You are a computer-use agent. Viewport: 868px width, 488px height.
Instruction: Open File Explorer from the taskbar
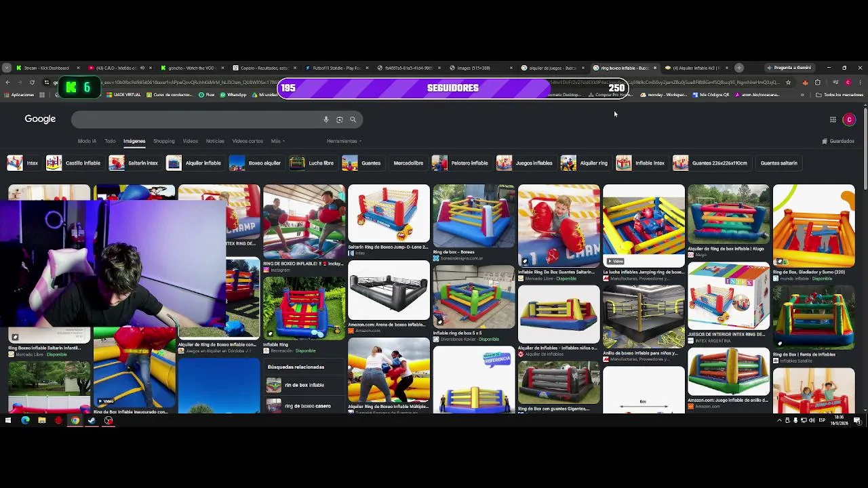click(x=41, y=421)
